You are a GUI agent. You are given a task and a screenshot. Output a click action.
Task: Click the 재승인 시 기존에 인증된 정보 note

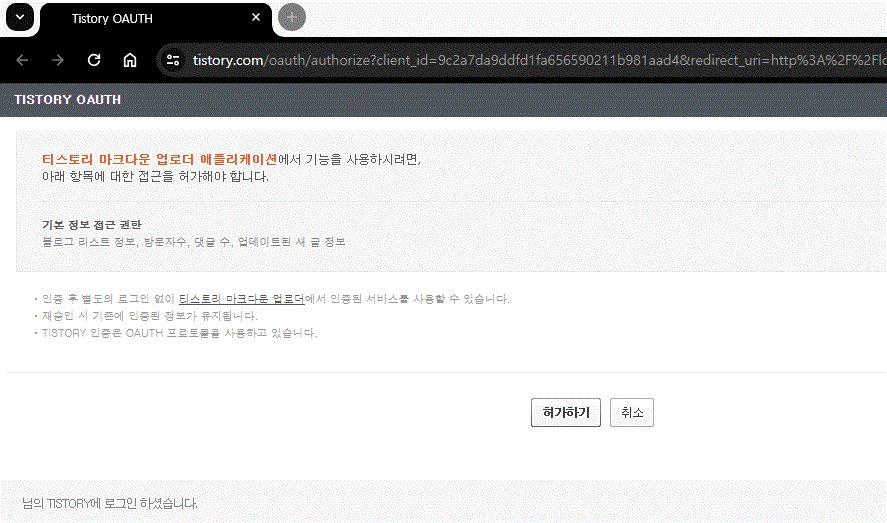click(x=150, y=315)
